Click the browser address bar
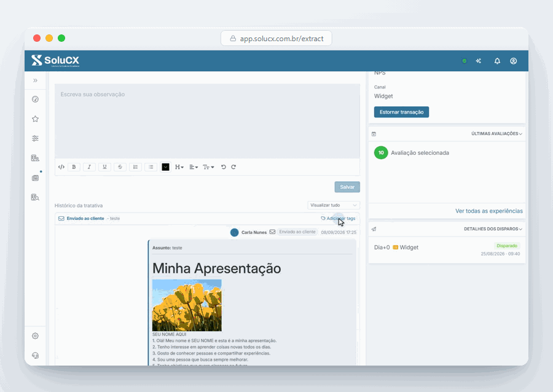This screenshot has width=553, height=392. pyautogui.click(x=276, y=39)
